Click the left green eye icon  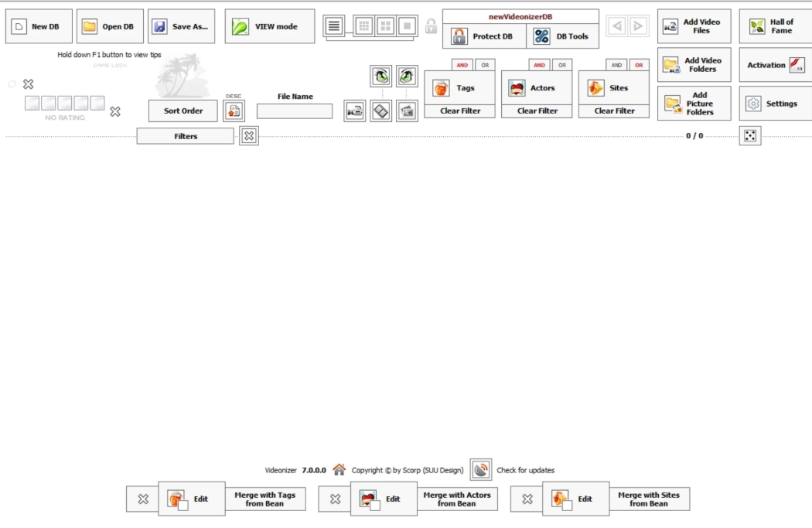click(381, 77)
